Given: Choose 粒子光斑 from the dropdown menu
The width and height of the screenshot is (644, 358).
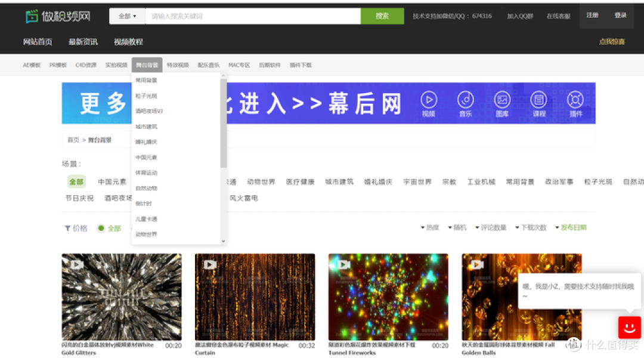Looking at the screenshot, I should coord(146,96).
